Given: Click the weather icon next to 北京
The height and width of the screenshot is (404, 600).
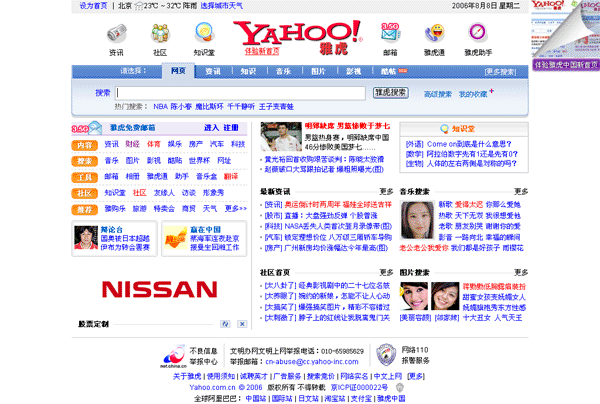Looking at the screenshot, I should (139, 6).
